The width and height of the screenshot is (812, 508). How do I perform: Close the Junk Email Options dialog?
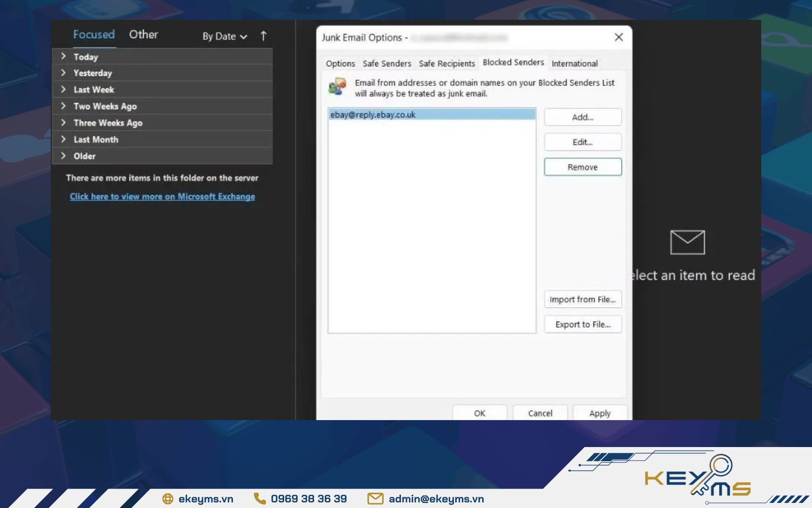[x=618, y=37]
